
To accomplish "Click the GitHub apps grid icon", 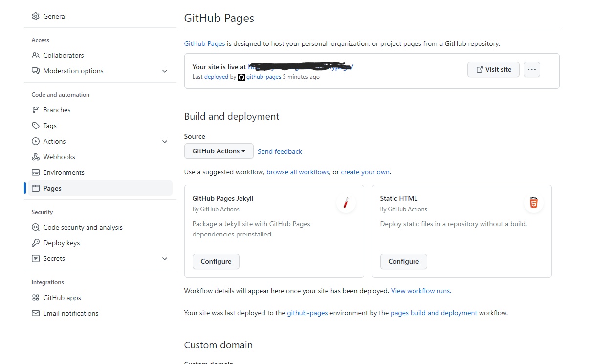I will coord(36,298).
